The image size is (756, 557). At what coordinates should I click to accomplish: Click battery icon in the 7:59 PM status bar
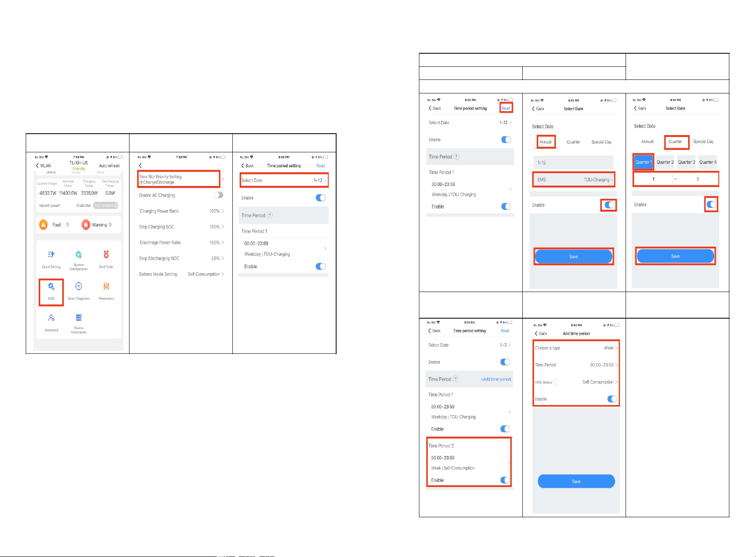coord(223,157)
